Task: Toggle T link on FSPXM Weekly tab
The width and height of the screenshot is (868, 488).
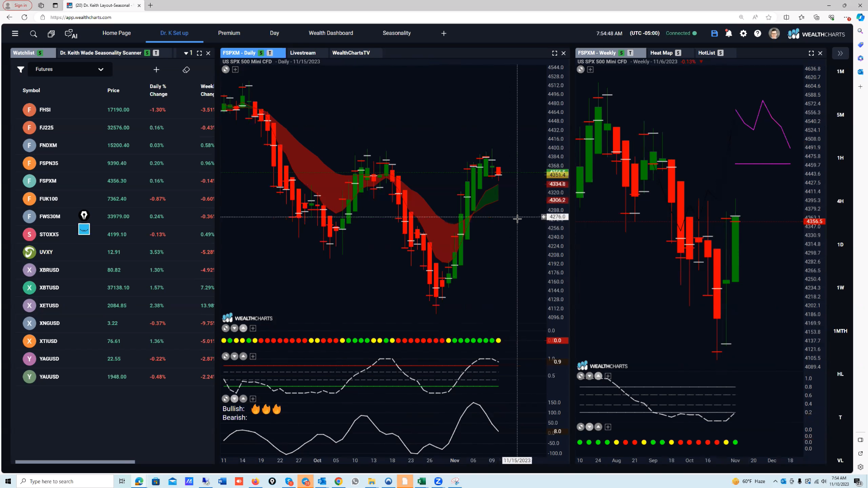Action: (x=630, y=53)
